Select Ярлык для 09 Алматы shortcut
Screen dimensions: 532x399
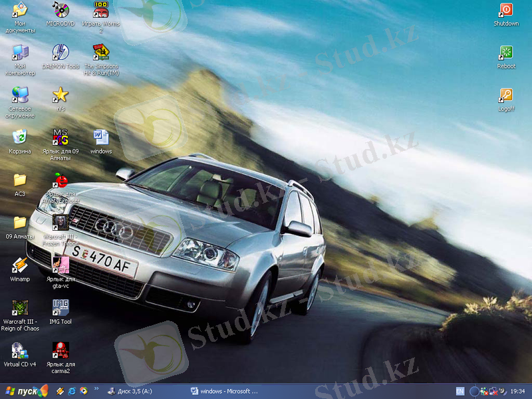coord(61,145)
